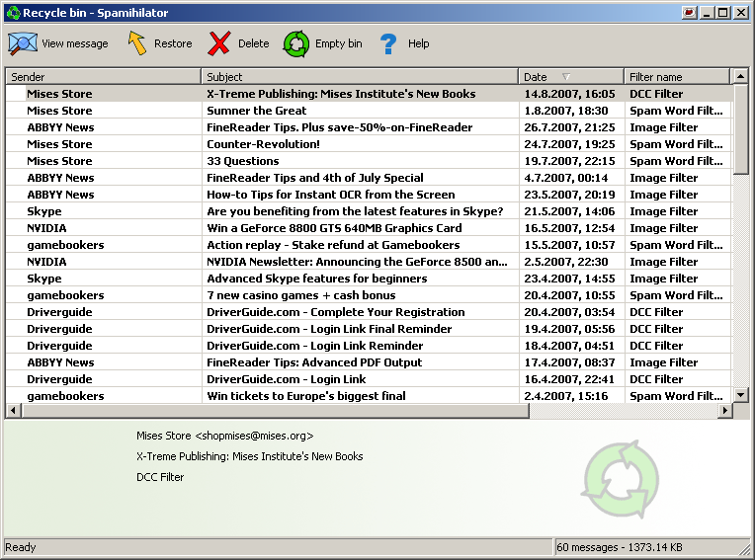
Task: Click View message label in toolbar
Action: point(75,43)
